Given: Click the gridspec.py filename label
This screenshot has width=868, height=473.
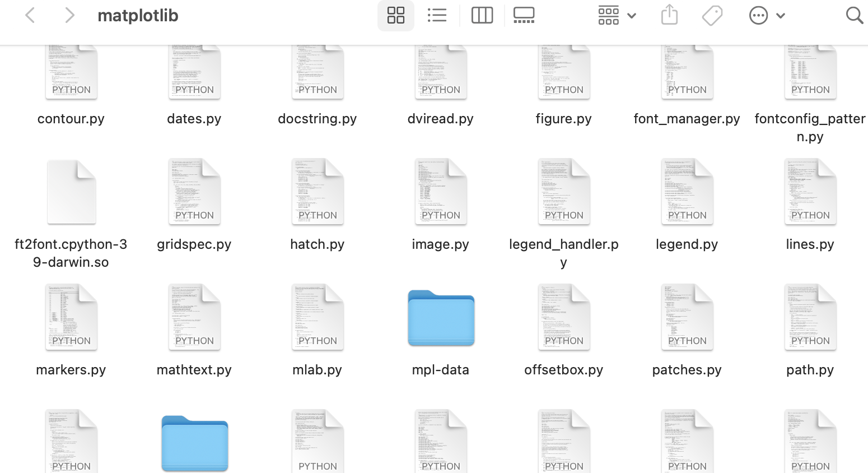Looking at the screenshot, I should coord(194,244).
